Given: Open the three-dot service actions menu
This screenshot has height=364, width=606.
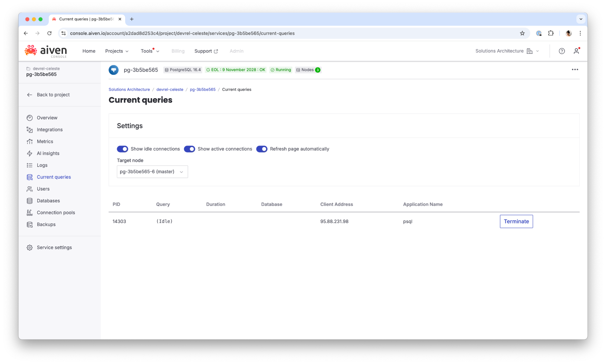Looking at the screenshot, I should pyautogui.click(x=575, y=70).
